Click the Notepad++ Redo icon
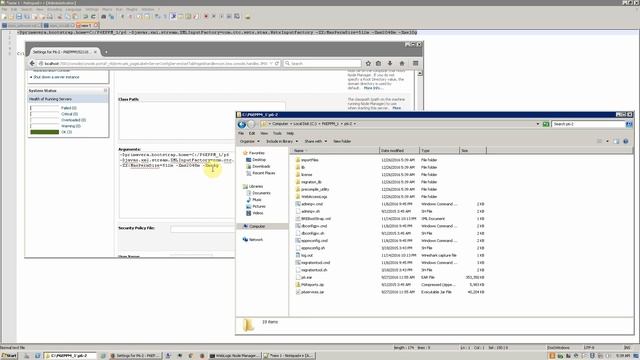This screenshot has height=360, width=640. 93,16
